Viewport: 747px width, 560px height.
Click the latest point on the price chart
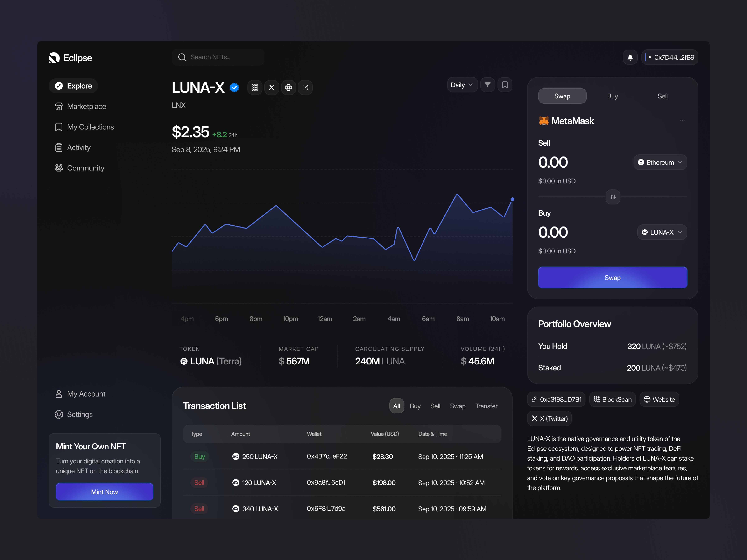[x=513, y=199]
